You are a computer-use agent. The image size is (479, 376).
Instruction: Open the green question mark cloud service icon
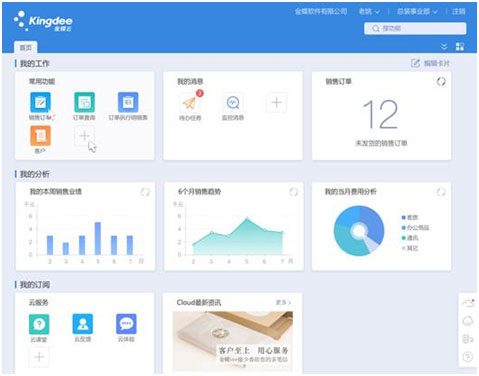pyautogui.click(x=39, y=324)
